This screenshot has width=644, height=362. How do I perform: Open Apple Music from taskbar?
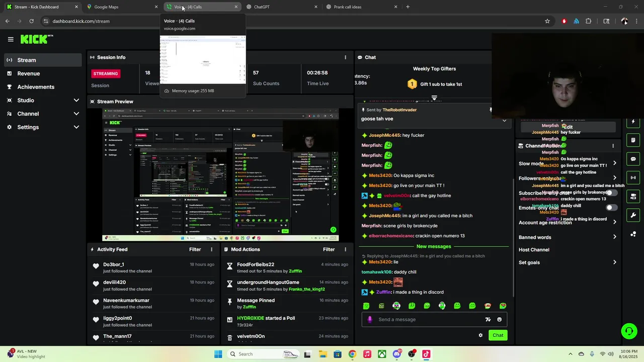click(x=367, y=354)
